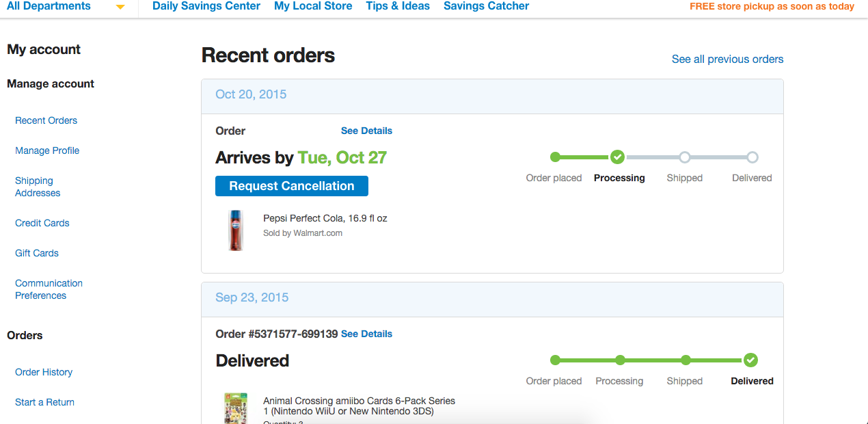
Task: Click the Delivered checkmark icon on September order
Action: tap(750, 360)
